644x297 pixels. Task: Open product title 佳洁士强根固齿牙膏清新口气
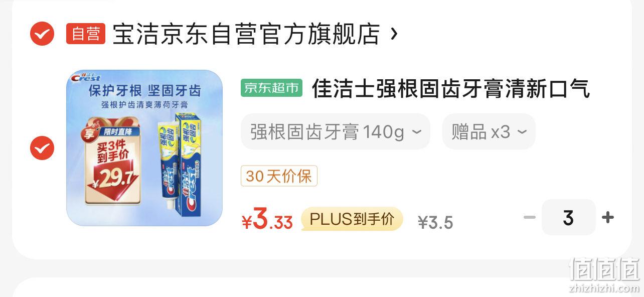click(450, 89)
